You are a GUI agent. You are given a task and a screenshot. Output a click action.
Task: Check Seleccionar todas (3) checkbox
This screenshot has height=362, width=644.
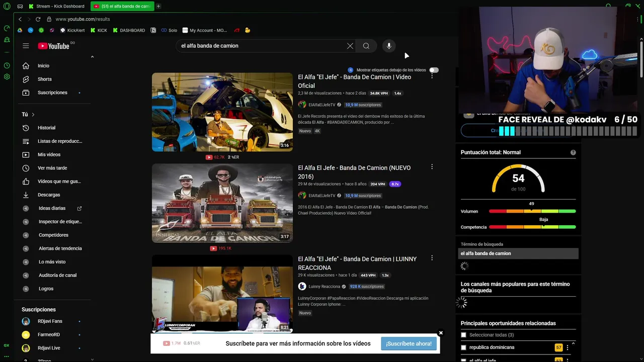coord(463,335)
